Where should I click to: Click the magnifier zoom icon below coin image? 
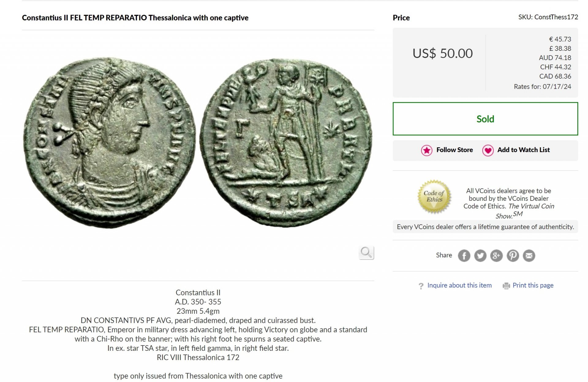click(366, 253)
